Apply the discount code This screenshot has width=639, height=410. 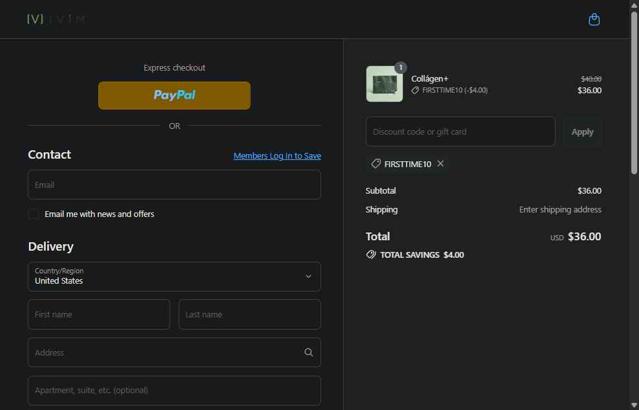pos(582,132)
